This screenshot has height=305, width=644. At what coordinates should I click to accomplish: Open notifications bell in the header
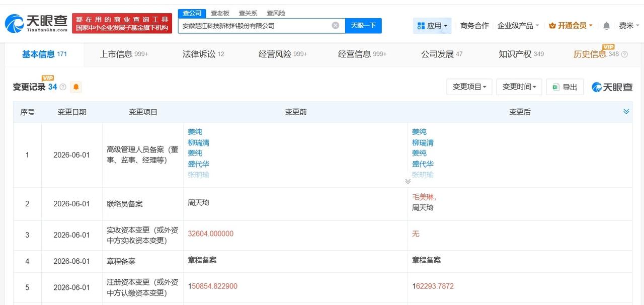click(606, 26)
